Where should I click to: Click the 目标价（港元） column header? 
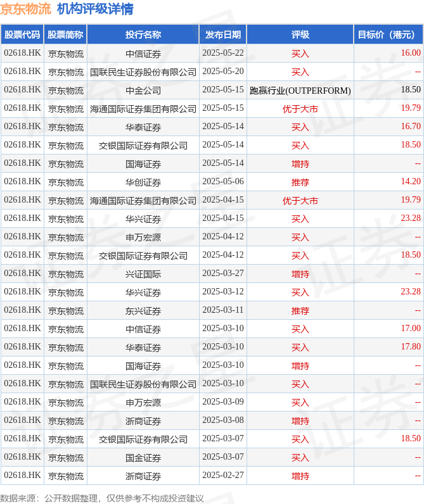(388, 35)
